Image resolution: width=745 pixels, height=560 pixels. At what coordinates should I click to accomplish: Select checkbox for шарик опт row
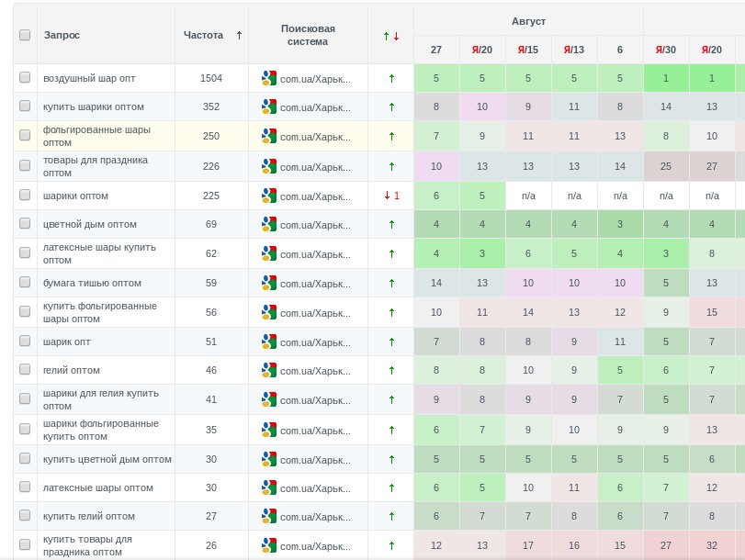point(25,342)
